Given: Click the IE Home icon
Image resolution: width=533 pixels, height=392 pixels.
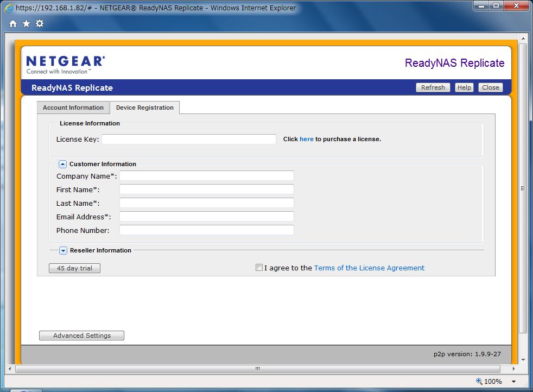Looking at the screenshot, I should click(13, 24).
